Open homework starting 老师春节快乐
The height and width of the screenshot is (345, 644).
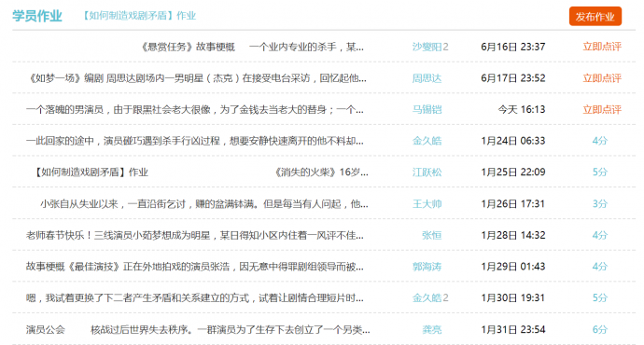point(195,236)
